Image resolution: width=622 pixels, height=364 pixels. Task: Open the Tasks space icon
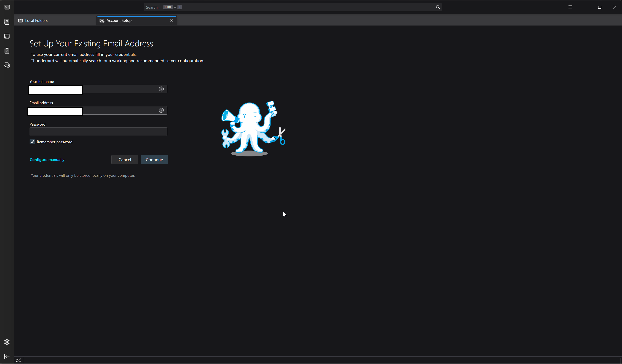tap(7, 51)
